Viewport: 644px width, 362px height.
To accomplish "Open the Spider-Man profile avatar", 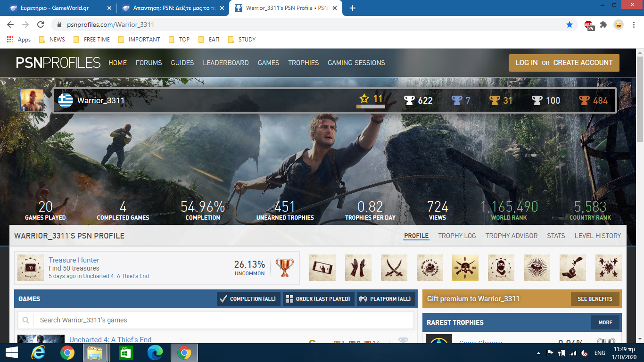I will (x=32, y=100).
